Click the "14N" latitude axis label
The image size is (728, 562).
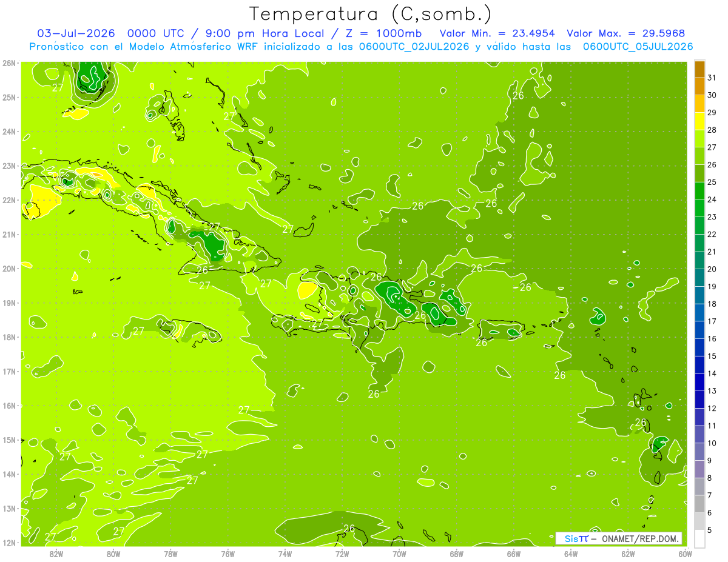tap(8, 474)
